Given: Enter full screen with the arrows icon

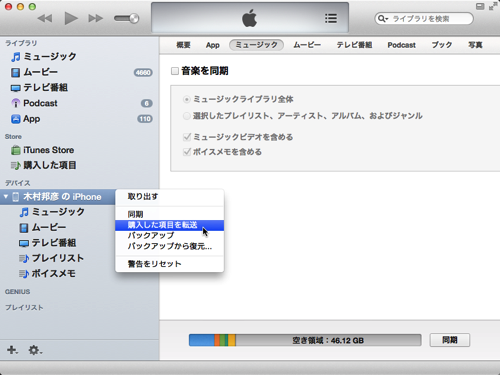Looking at the screenshot, I should tap(493, 6).
